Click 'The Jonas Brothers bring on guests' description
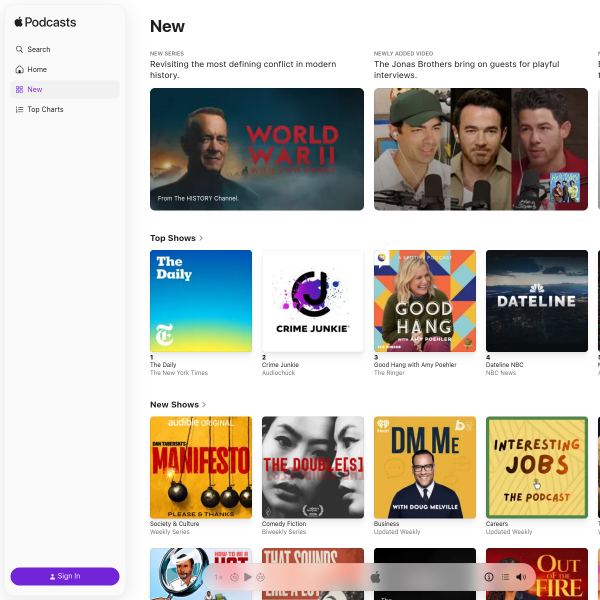 (x=466, y=69)
